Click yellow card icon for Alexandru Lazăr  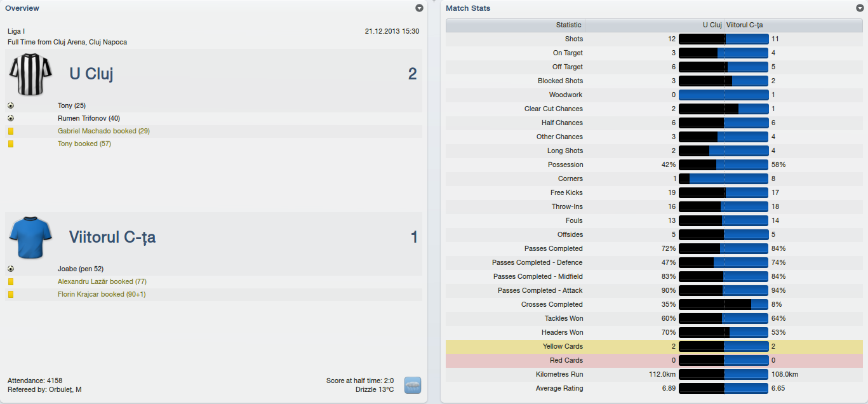click(x=11, y=281)
